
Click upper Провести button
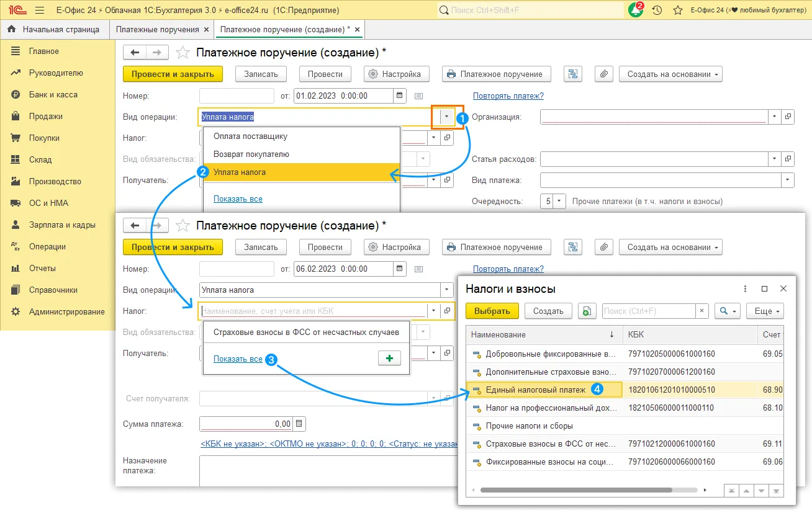(325, 74)
